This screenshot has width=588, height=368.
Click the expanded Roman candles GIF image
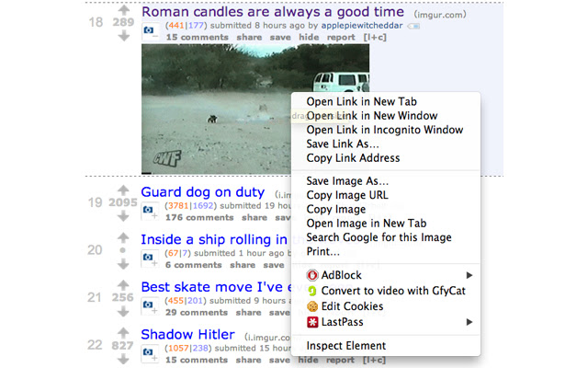click(x=217, y=109)
